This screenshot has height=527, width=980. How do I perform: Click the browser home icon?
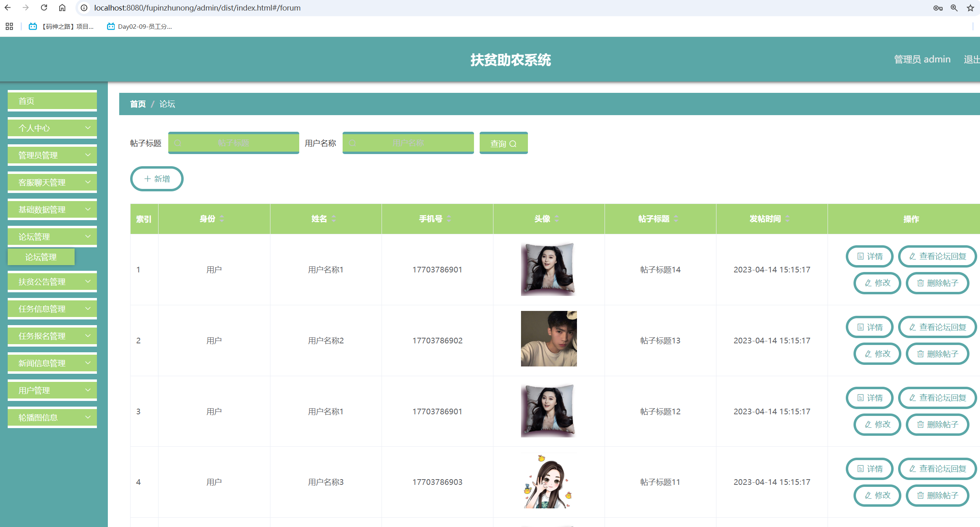(62, 8)
